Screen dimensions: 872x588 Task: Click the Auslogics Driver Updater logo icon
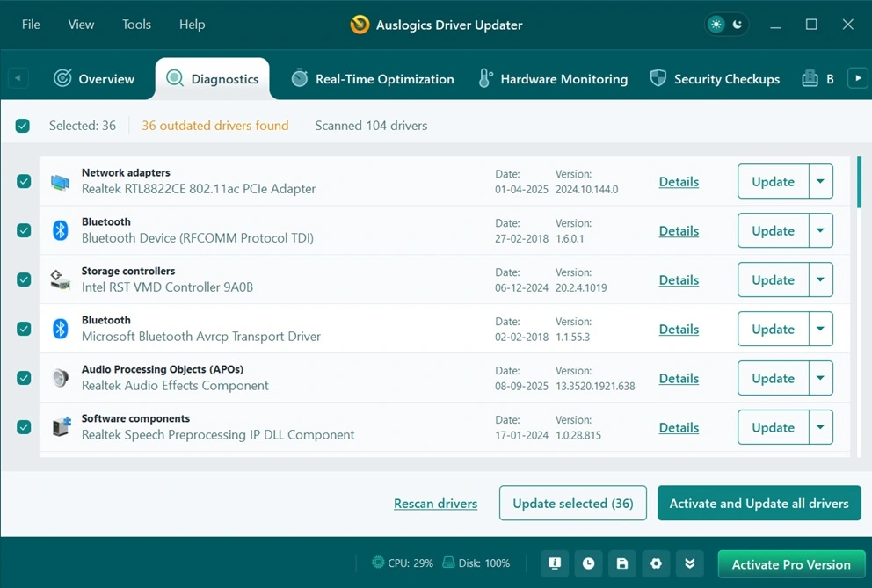(360, 25)
